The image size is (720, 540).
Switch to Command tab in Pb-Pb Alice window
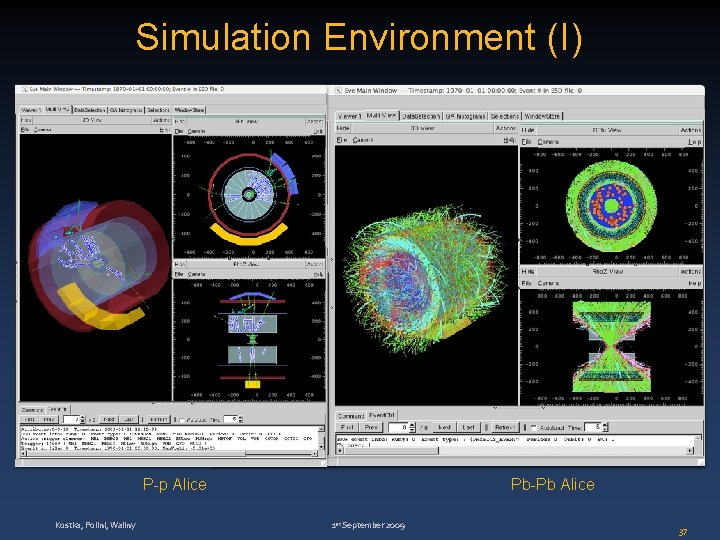click(x=351, y=416)
